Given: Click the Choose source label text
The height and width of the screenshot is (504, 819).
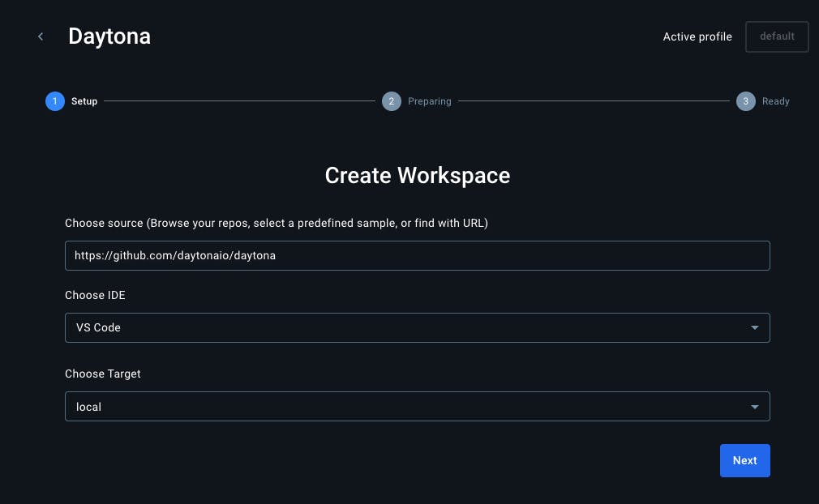Looking at the screenshot, I should click(x=277, y=224).
